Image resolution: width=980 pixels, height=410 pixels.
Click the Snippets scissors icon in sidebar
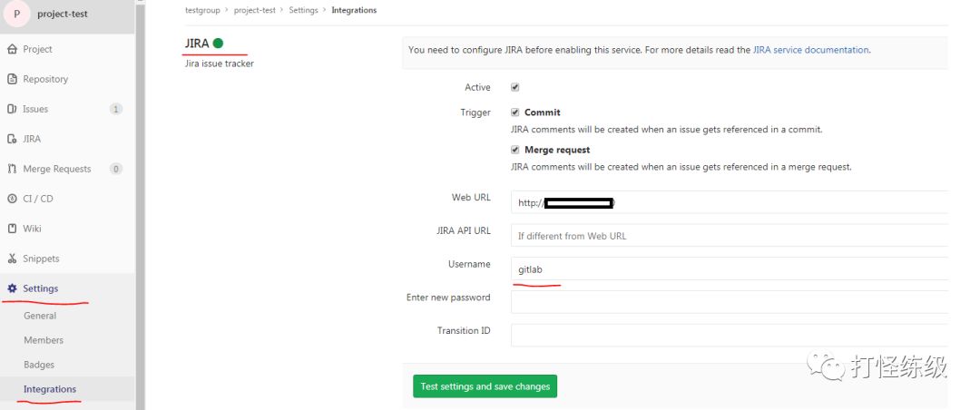[11, 259]
